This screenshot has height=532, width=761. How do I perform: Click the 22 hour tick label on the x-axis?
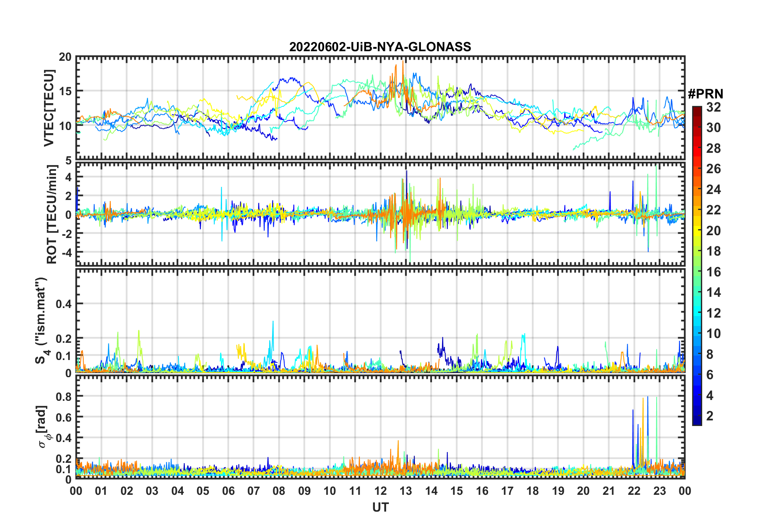(x=634, y=491)
